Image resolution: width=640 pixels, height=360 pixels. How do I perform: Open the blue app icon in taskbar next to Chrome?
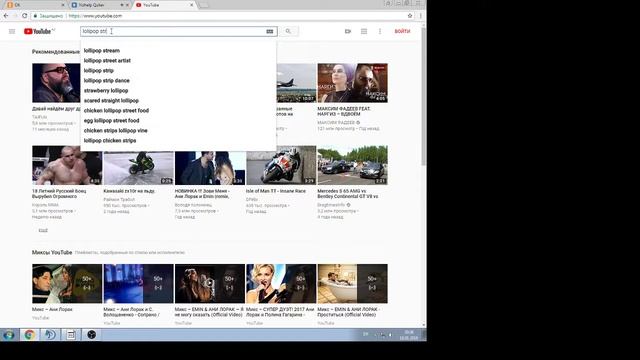50,335
